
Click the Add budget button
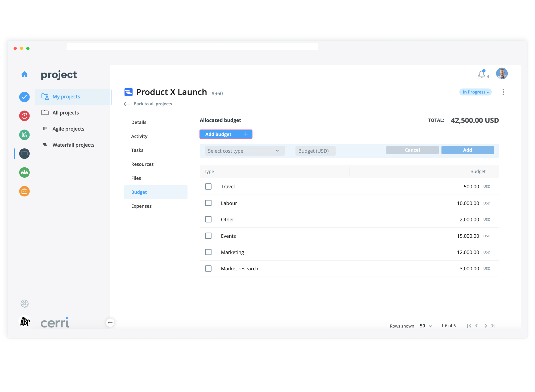coord(226,134)
